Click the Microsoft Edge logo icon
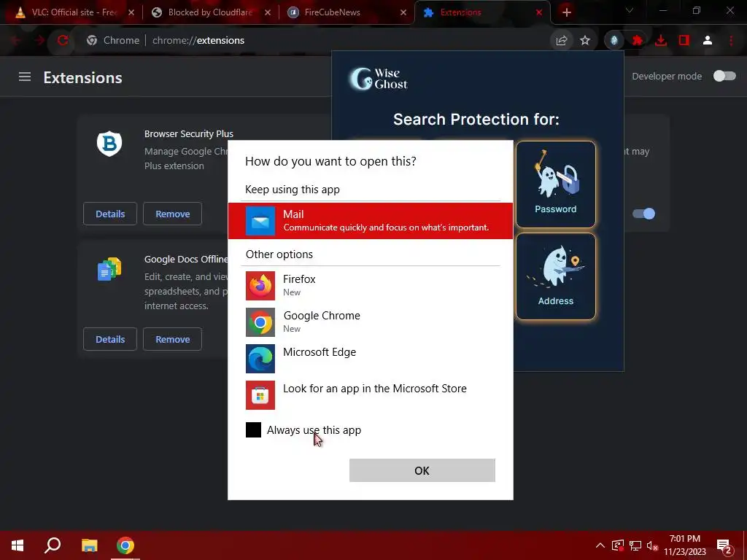 tap(260, 359)
